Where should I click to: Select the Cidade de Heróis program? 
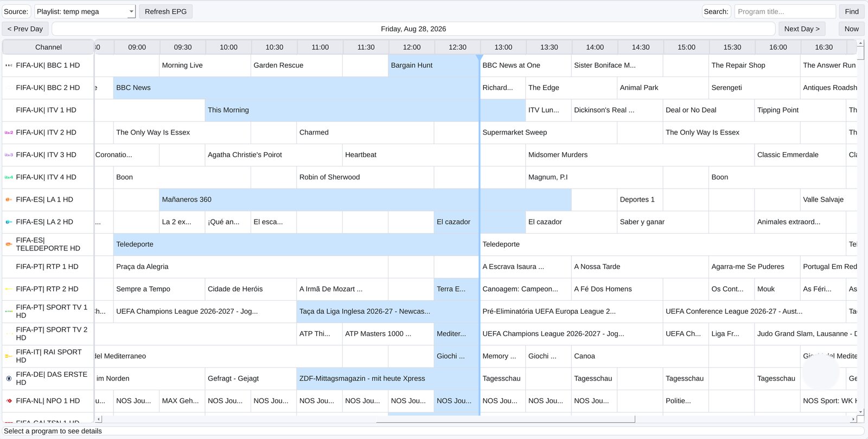tap(251, 289)
